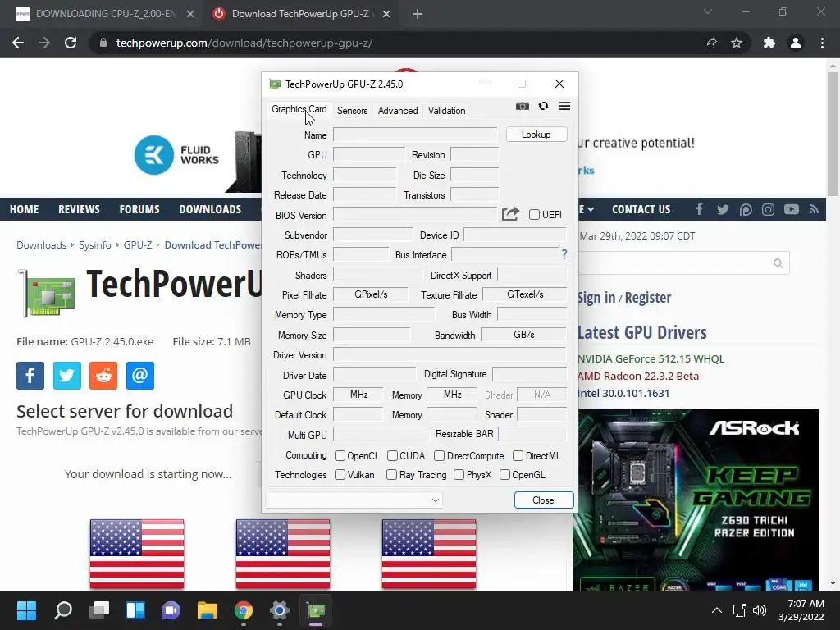The width and height of the screenshot is (840, 630).
Task: Open the taskbar search icon
Action: point(62,610)
